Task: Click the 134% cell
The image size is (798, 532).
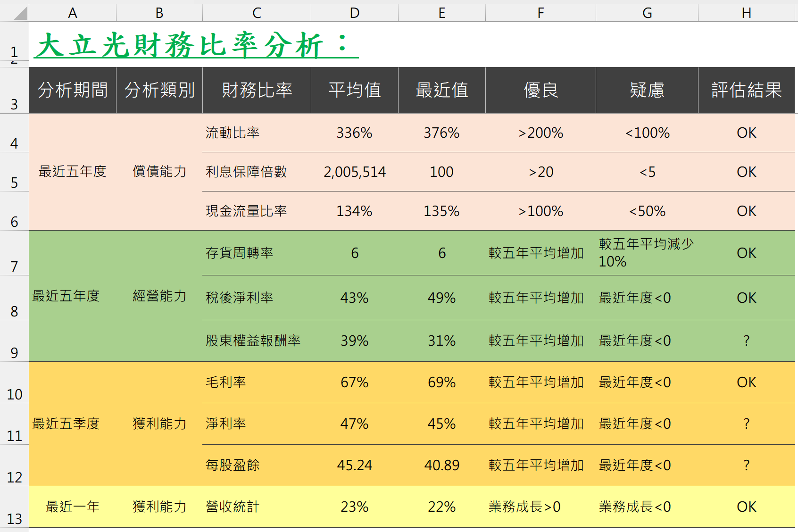Action: click(x=355, y=211)
